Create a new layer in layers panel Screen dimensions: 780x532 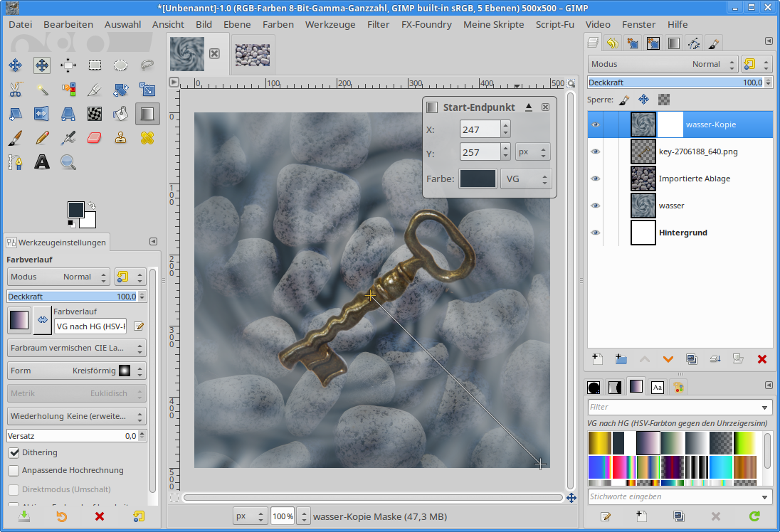(x=598, y=359)
